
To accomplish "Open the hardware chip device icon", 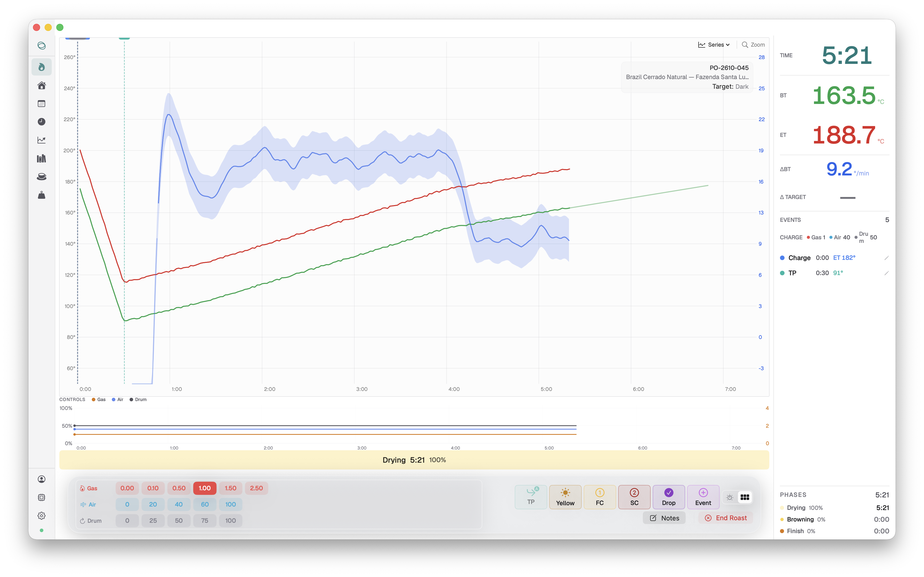I will pos(42,497).
